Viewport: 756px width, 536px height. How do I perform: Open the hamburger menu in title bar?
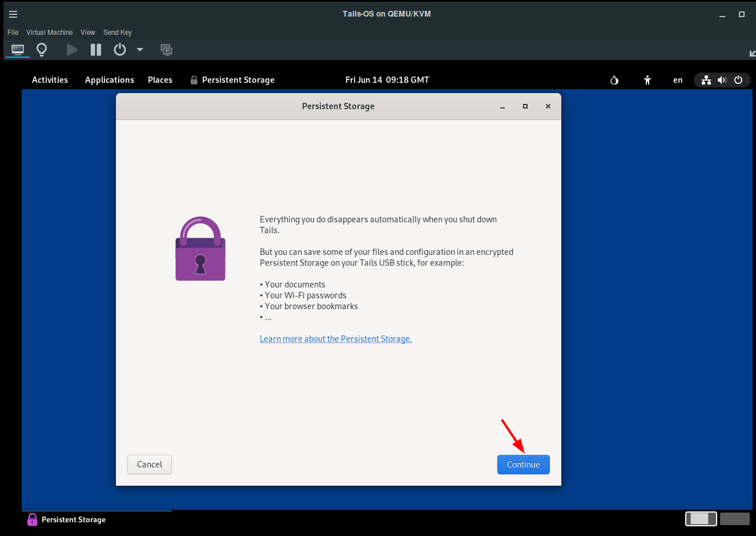pos(13,14)
